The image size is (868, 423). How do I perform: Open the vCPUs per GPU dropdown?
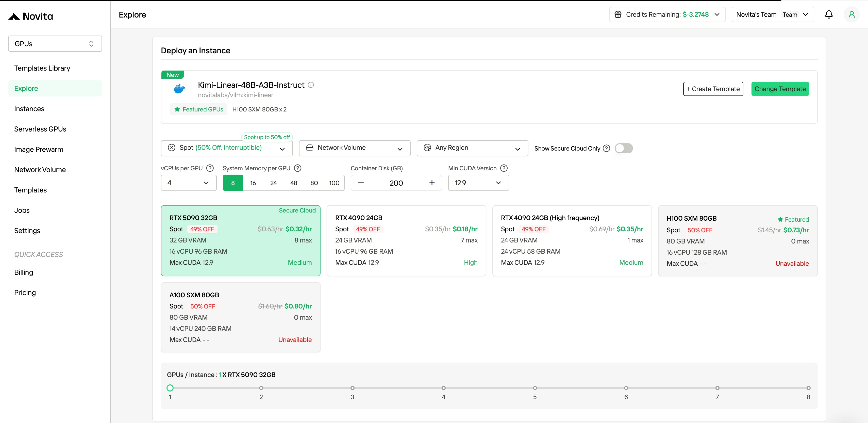(x=189, y=183)
